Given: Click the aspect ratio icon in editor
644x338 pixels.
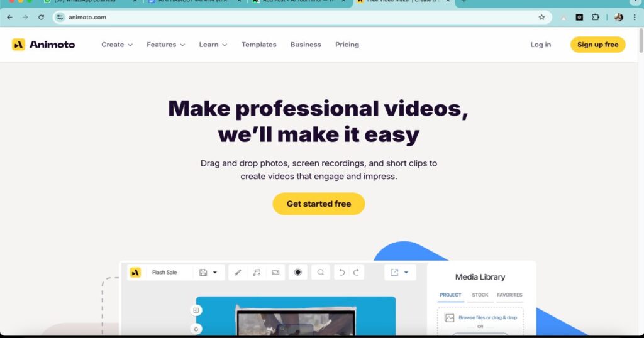Looking at the screenshot, I should pos(275,273).
